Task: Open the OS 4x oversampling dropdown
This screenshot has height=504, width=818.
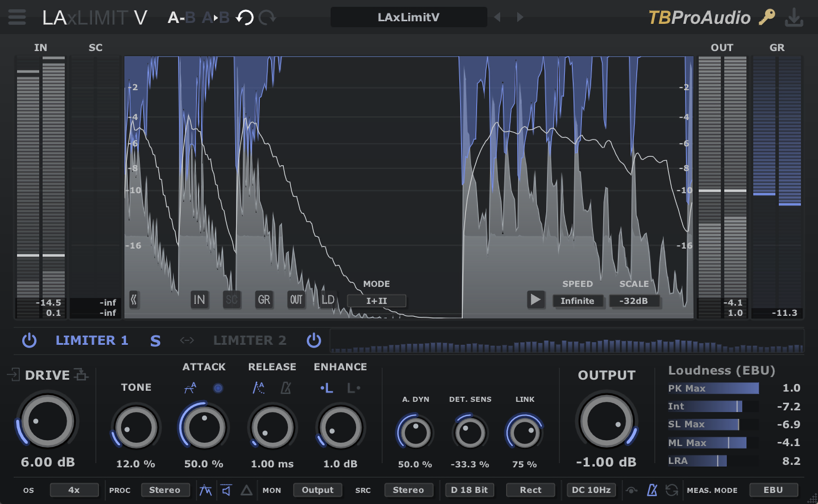Action: click(x=74, y=490)
